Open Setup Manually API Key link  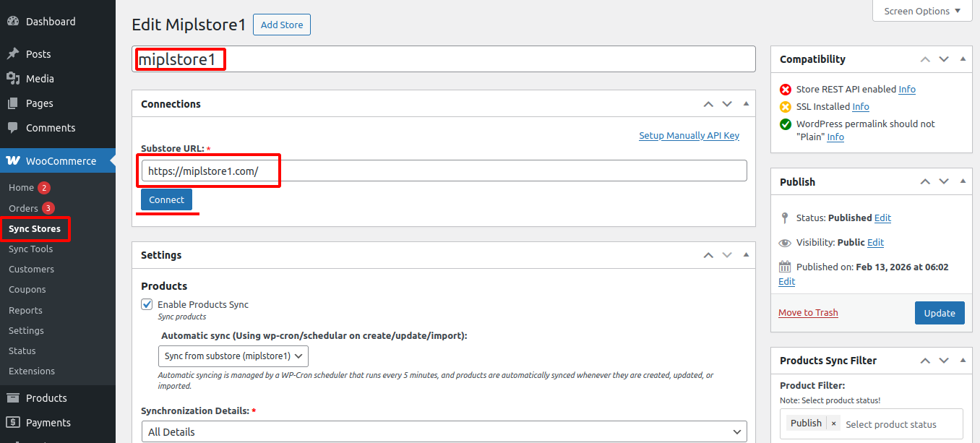click(x=689, y=135)
